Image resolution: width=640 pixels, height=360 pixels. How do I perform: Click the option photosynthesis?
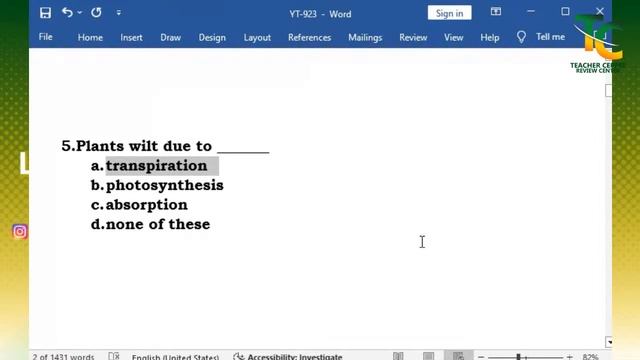tap(164, 185)
